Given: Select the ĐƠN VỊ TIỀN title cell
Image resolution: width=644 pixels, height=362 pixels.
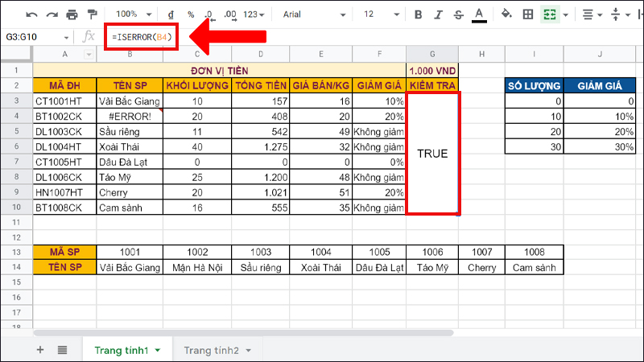Looking at the screenshot, I should [x=219, y=71].
